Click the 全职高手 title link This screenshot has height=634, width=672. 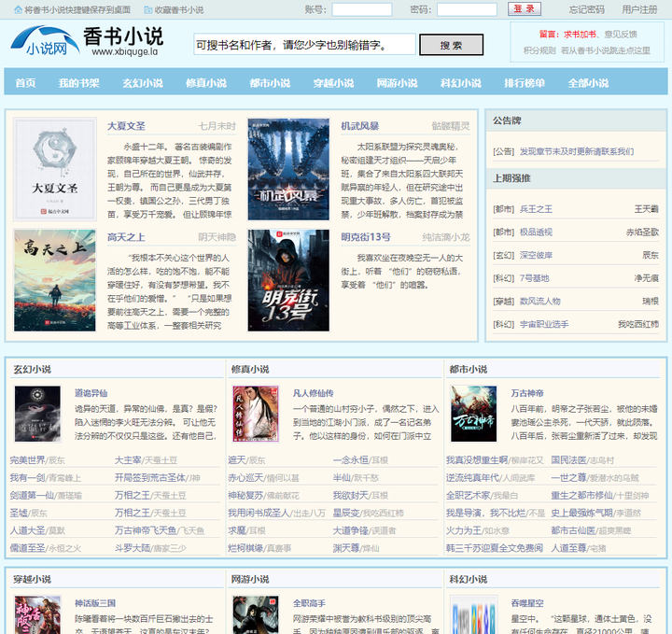[x=309, y=603]
